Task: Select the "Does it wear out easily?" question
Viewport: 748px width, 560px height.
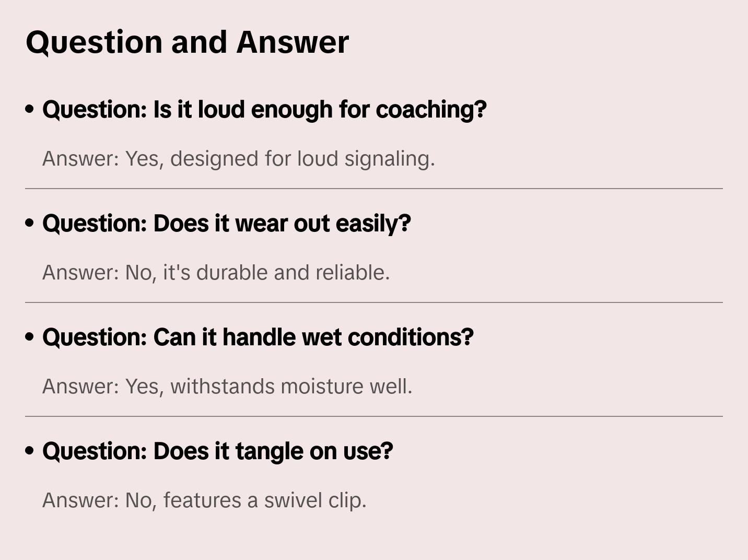Action: [x=227, y=224]
